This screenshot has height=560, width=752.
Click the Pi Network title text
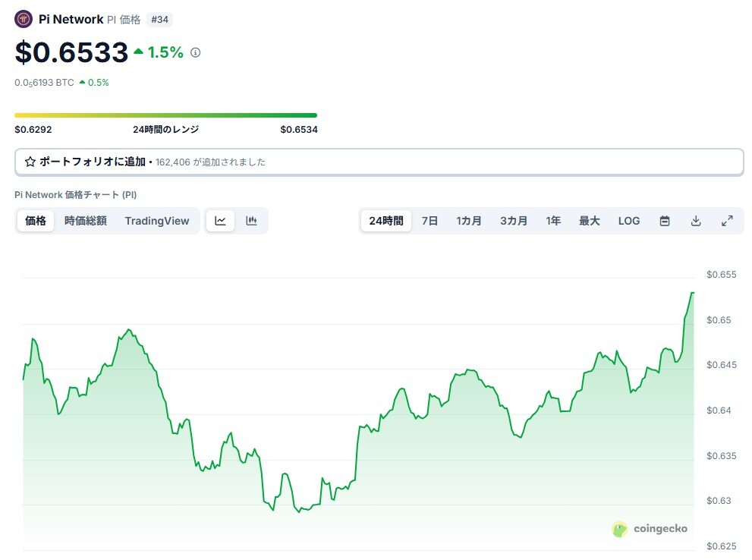(71, 19)
